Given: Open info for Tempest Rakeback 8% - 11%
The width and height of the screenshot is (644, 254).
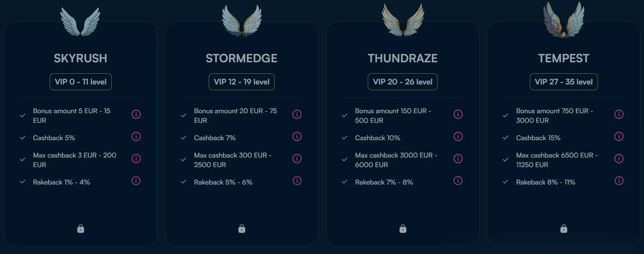Looking at the screenshot, I should (x=619, y=181).
